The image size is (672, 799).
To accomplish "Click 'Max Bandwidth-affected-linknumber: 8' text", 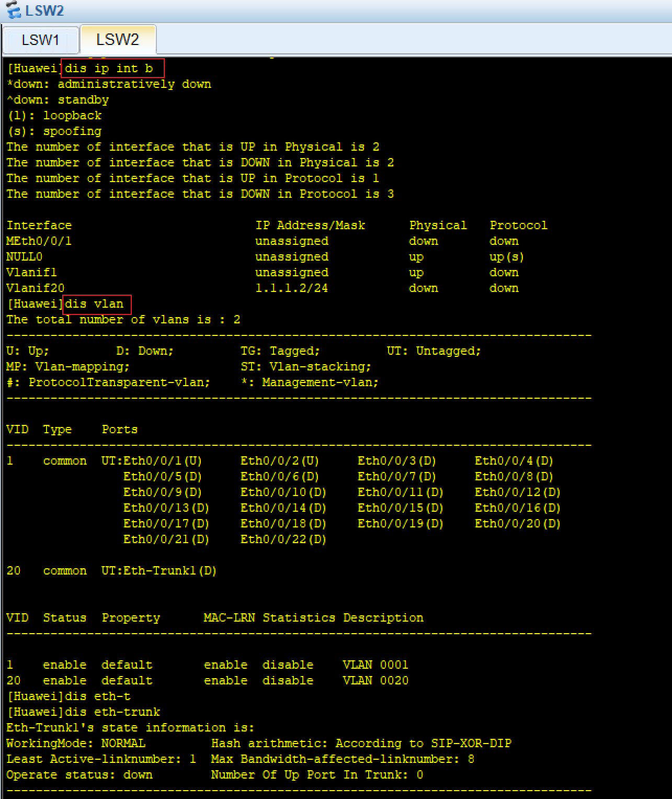I will (x=343, y=759).
